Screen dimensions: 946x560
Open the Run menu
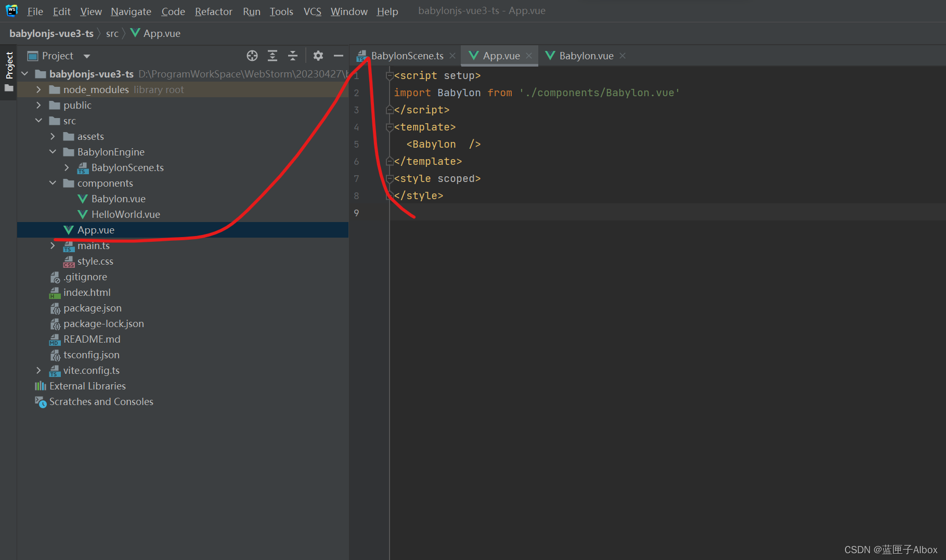pos(252,11)
